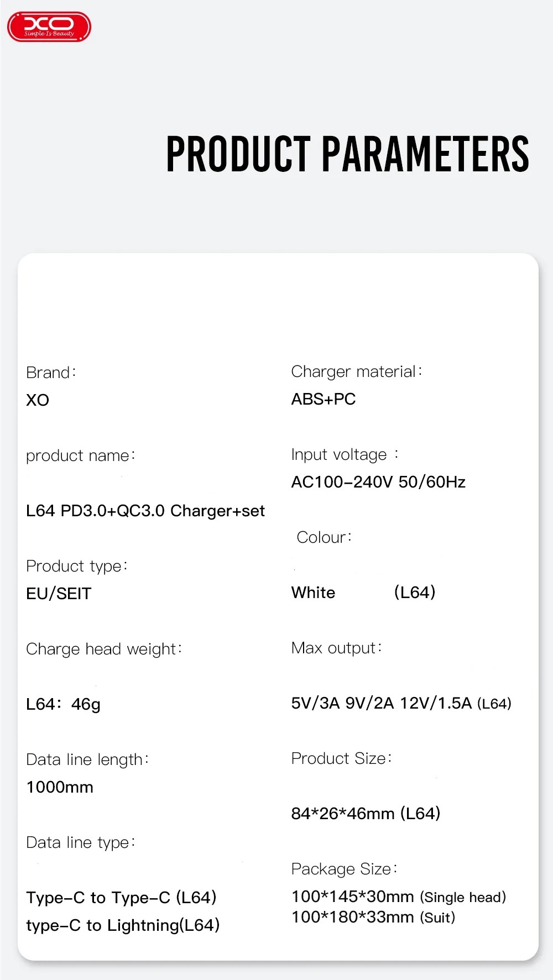
Task: Click the 5V/3A 9V/2A 12V/1.5A output
Action: [401, 703]
